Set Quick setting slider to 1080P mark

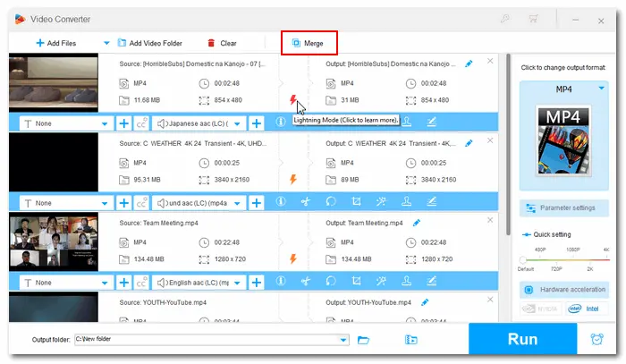point(573,259)
